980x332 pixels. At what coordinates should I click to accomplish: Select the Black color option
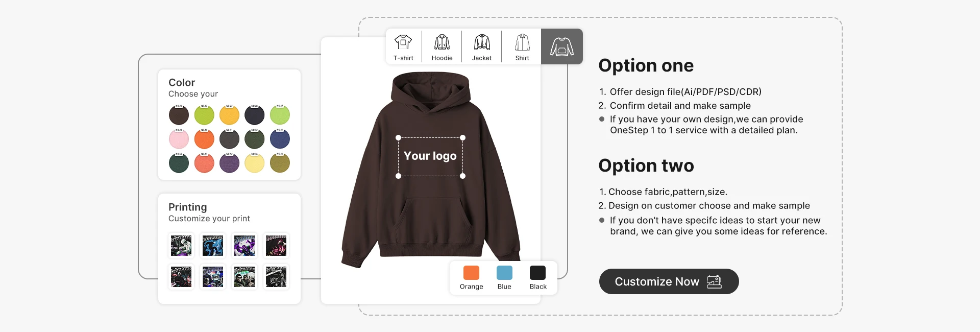pyautogui.click(x=538, y=277)
